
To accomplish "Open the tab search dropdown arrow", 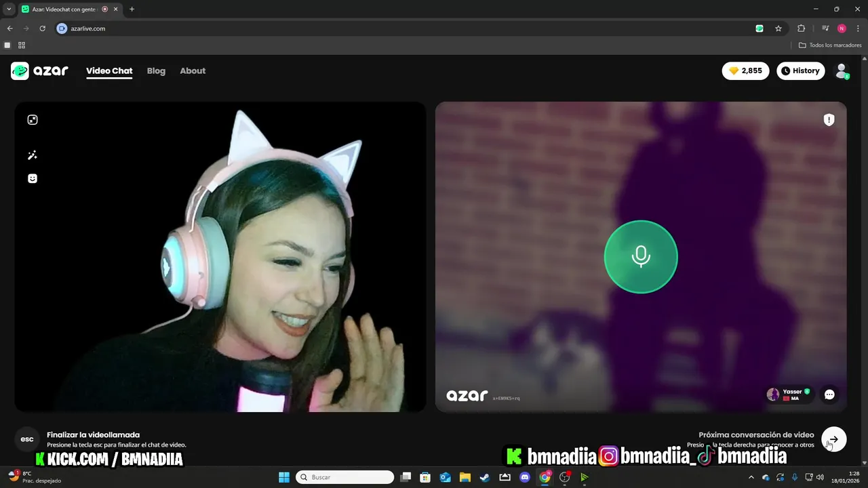I will click(9, 9).
